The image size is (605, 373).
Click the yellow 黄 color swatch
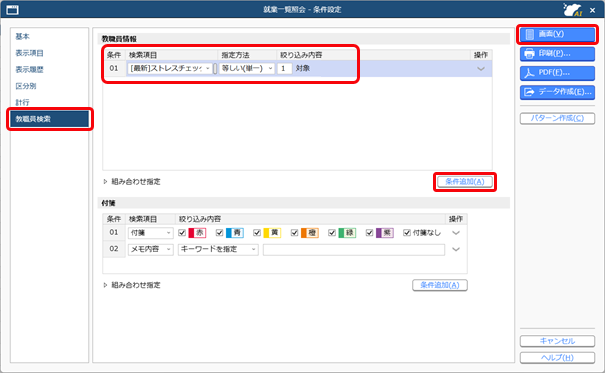pyautogui.click(x=272, y=233)
